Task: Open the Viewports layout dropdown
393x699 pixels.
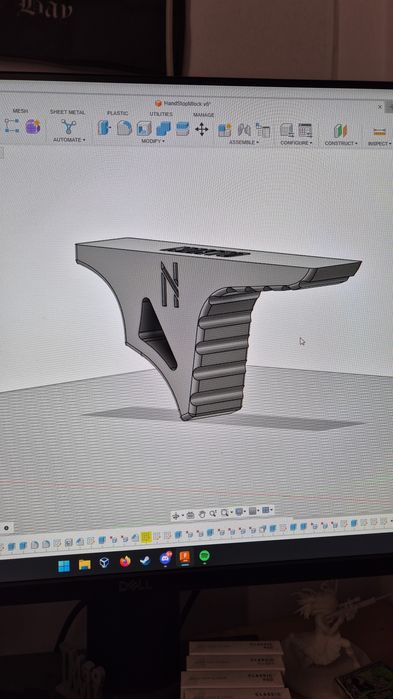Action: pos(267,510)
